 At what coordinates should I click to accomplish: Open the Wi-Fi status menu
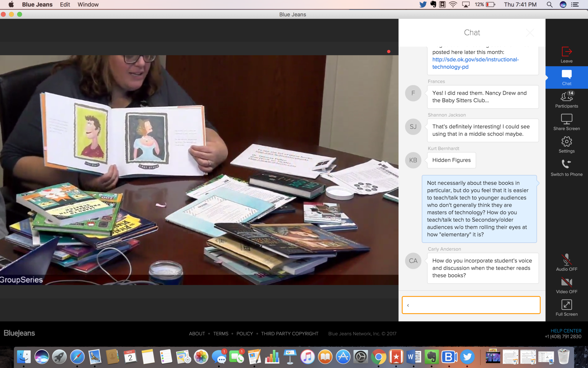[x=453, y=4]
